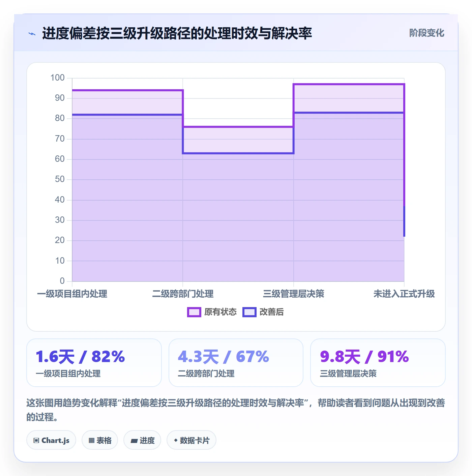Select the 进度 tag chip
Image resolution: width=472 pixels, height=476 pixels.
(x=142, y=440)
